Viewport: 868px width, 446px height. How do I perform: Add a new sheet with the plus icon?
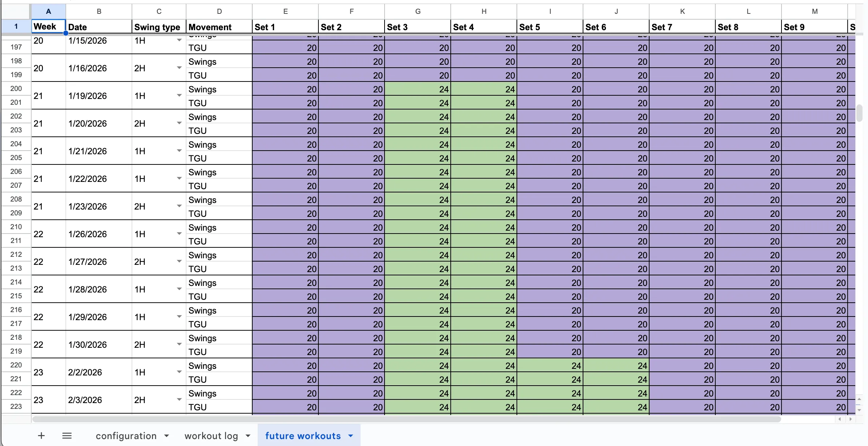pos(41,435)
